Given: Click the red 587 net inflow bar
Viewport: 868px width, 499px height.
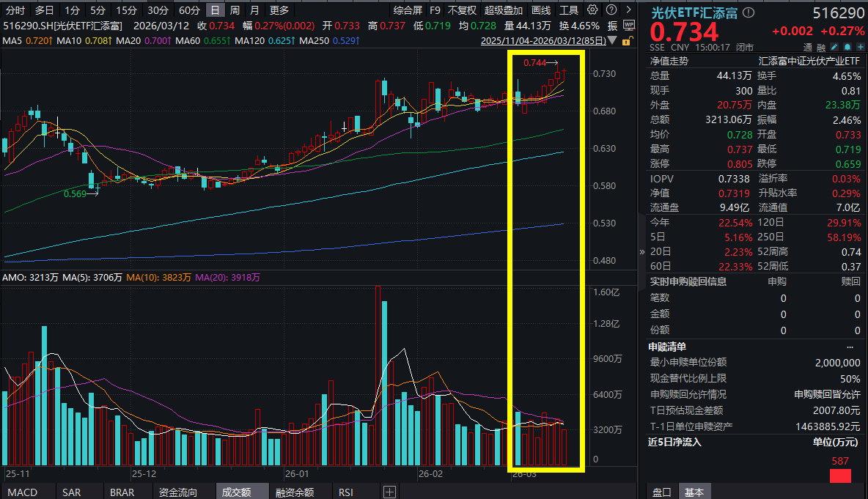Looking at the screenshot, I should [x=840, y=476].
